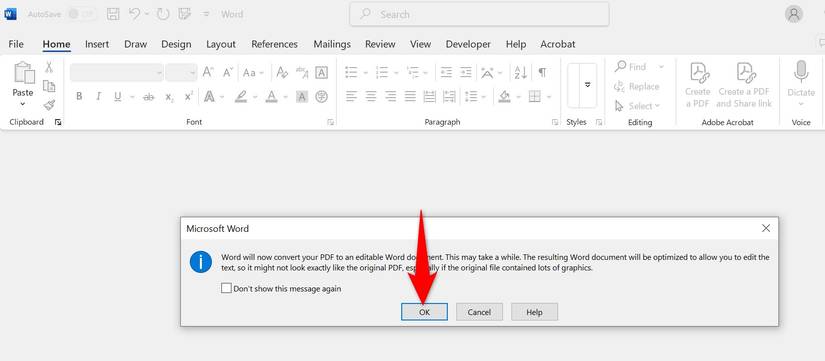
Task: Click the Copy icon
Action: 49,86
